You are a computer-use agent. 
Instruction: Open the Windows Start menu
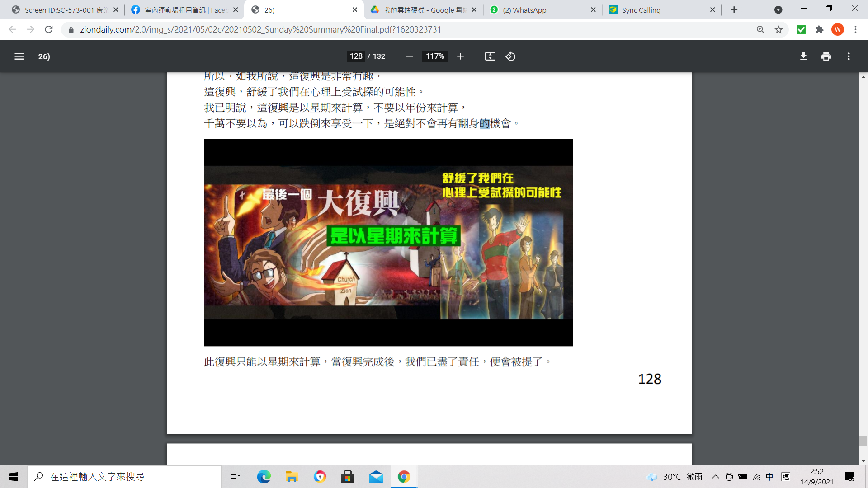14,477
